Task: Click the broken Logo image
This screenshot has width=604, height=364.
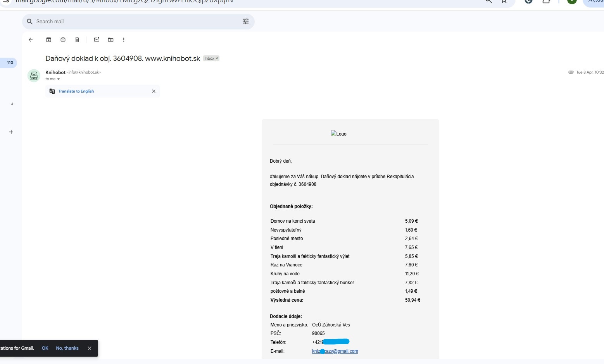Action: coord(338,134)
